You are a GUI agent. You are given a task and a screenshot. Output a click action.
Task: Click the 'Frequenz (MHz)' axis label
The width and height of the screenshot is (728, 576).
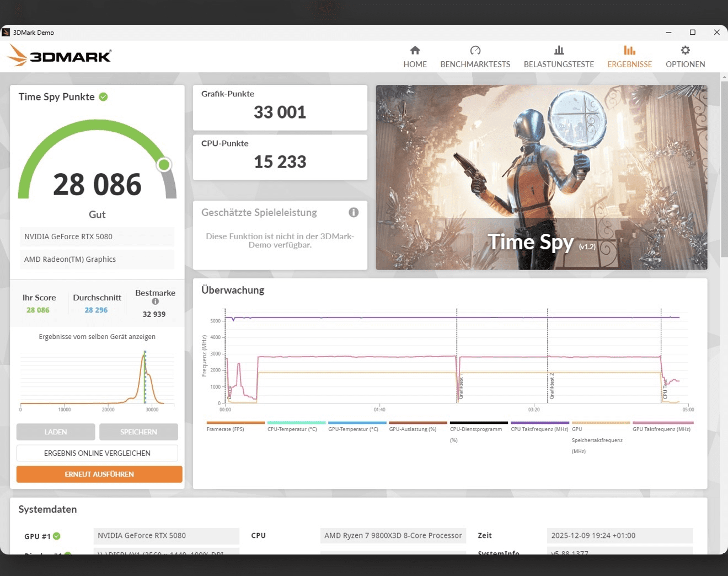pyautogui.click(x=204, y=356)
